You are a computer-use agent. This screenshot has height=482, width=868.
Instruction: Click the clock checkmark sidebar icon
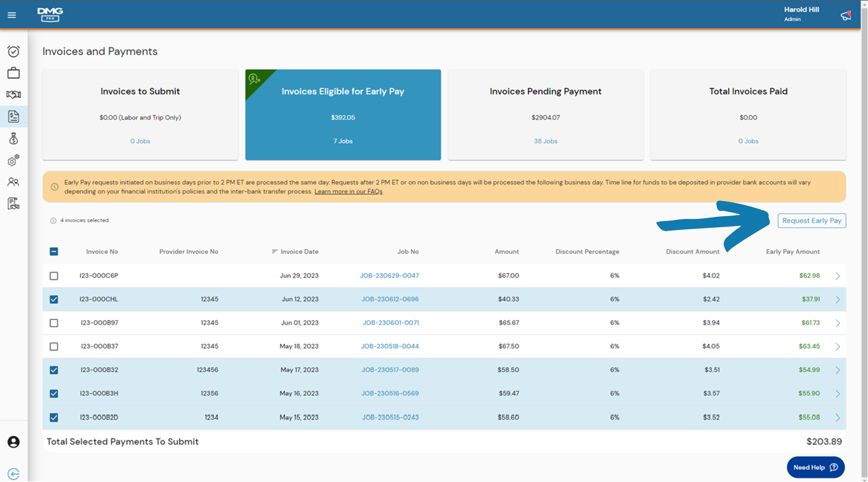pos(13,51)
